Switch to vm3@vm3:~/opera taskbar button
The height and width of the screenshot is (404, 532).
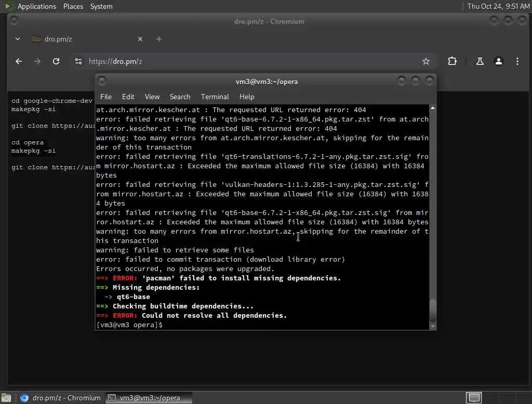coord(149,398)
